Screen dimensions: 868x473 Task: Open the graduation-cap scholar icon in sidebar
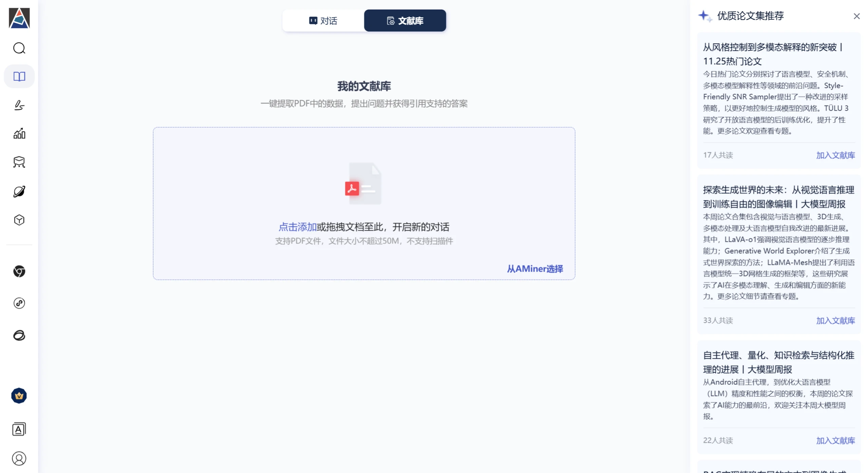[x=19, y=162]
